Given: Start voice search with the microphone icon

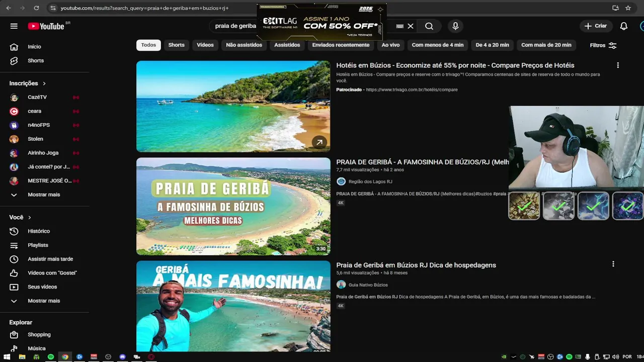Looking at the screenshot, I should tap(455, 26).
